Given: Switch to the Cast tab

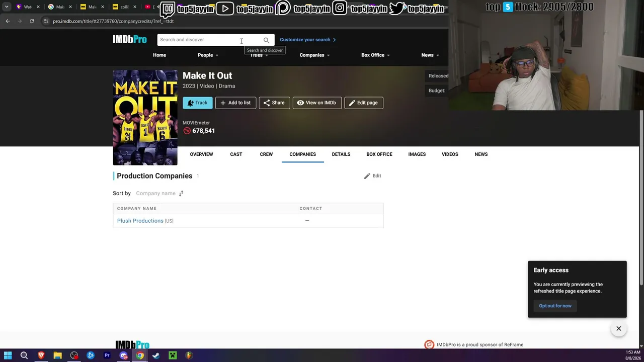Looking at the screenshot, I should coord(236,154).
